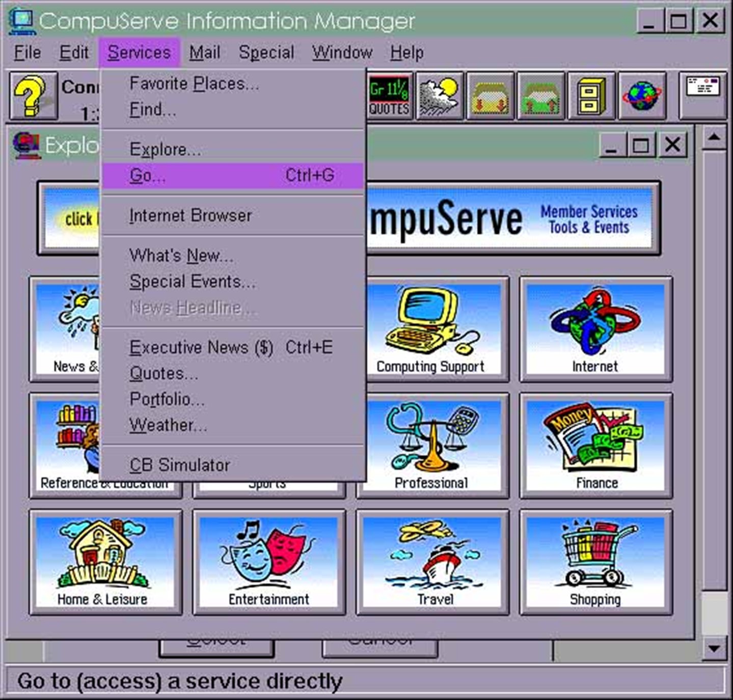Send mail via the outgoing mailbox icon
Viewport: 733px width, 700px height.
click(540, 96)
